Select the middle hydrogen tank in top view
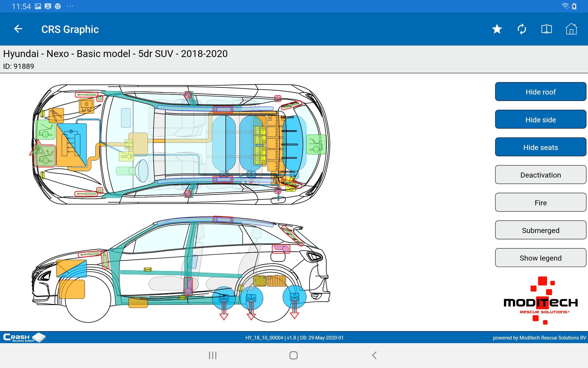The width and height of the screenshot is (588, 368). (251, 143)
